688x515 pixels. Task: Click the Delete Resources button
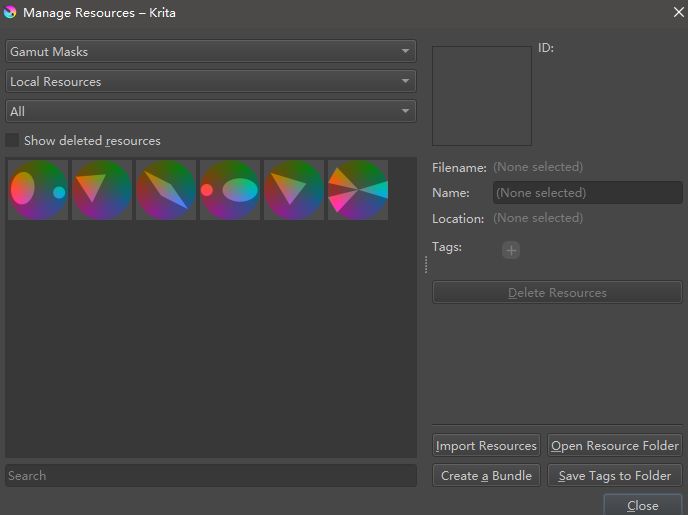(x=557, y=293)
